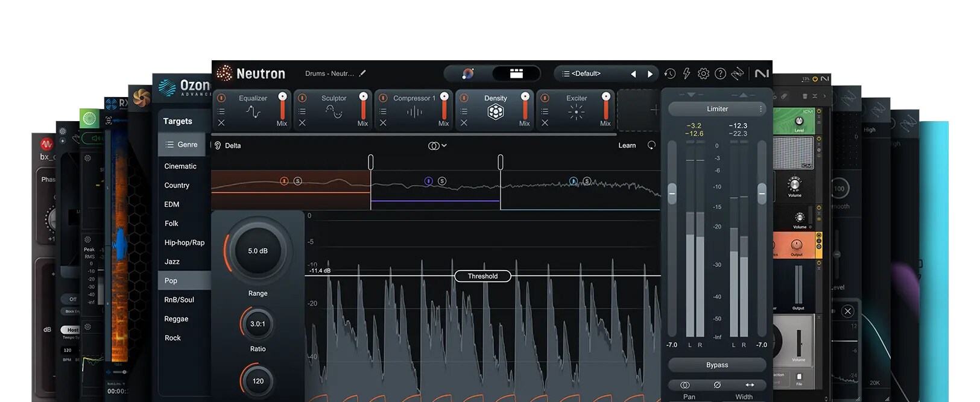
Task: Bypass the Exciter module power button
Action: click(x=545, y=98)
